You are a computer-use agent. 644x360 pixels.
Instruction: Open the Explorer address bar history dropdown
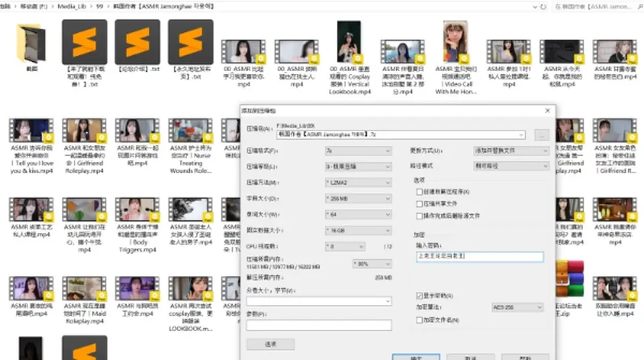(x=535, y=7)
